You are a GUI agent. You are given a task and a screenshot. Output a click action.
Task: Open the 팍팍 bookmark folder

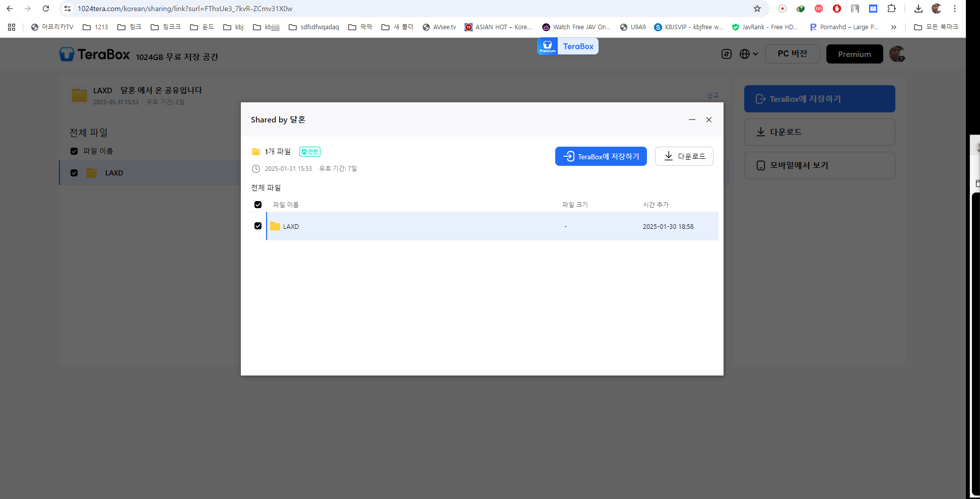[360, 27]
